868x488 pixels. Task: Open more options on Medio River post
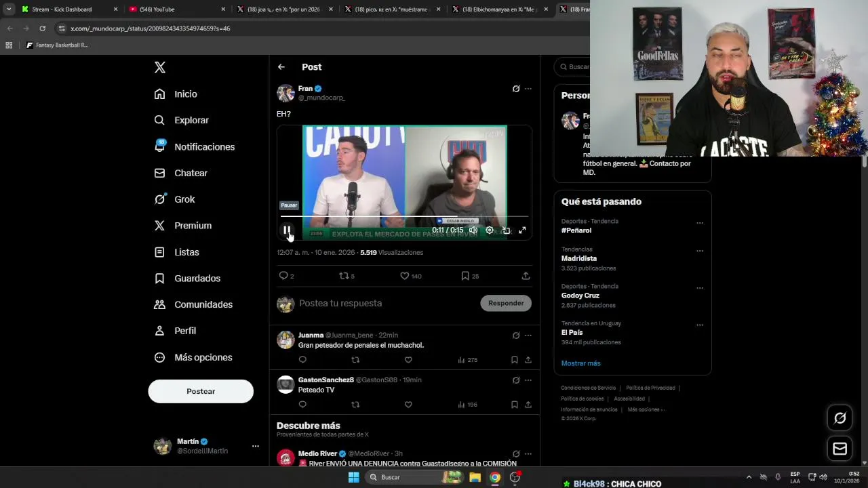pyautogui.click(x=528, y=454)
